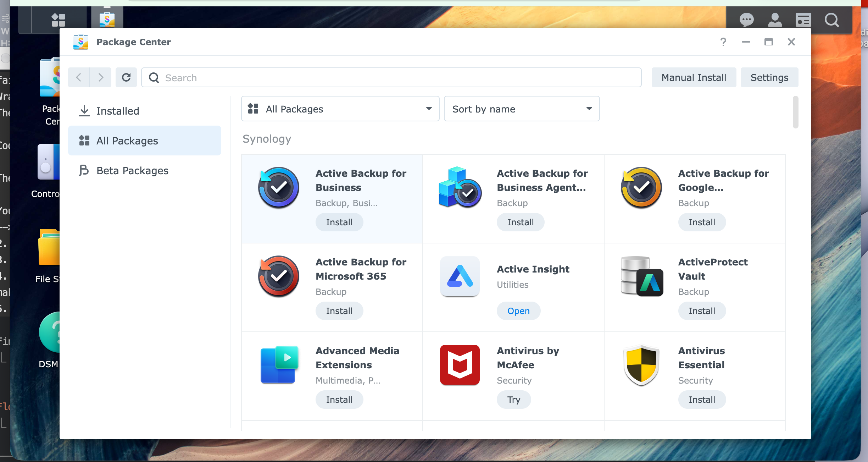Click the Manual Install button
868x462 pixels.
(694, 77)
